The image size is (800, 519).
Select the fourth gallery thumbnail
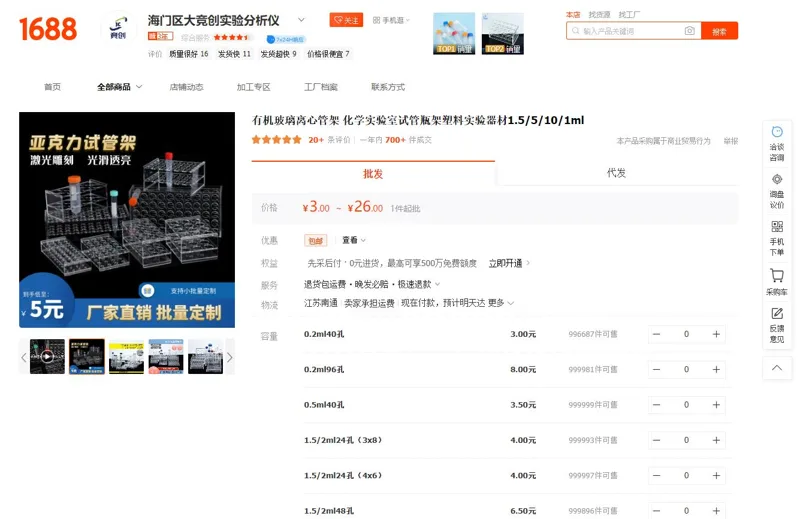(166, 356)
